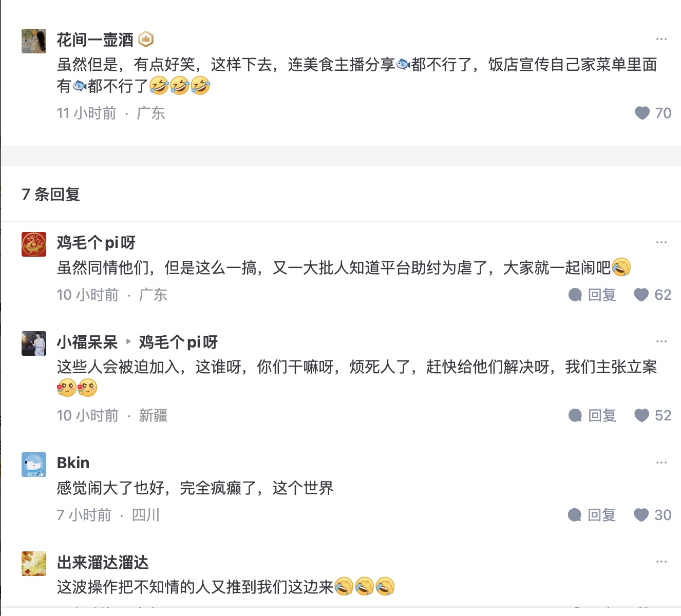
Task: Like the comment by 花间一壶酒
Action: tap(642, 113)
